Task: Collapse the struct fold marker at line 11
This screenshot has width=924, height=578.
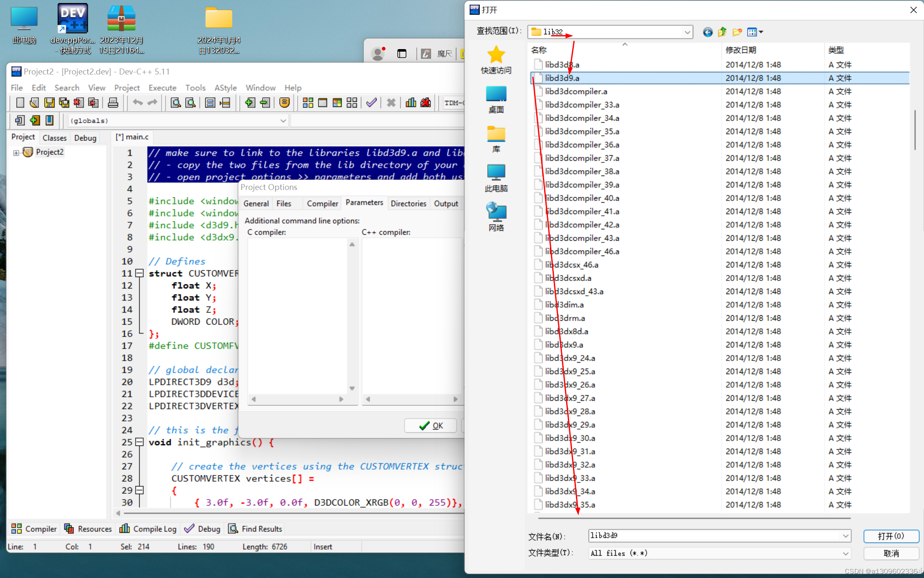Action: pyautogui.click(x=139, y=273)
